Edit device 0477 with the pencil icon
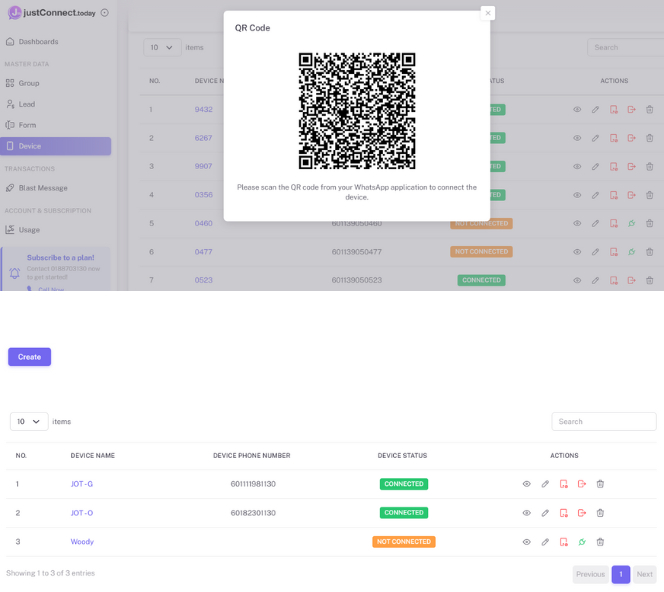 [595, 252]
